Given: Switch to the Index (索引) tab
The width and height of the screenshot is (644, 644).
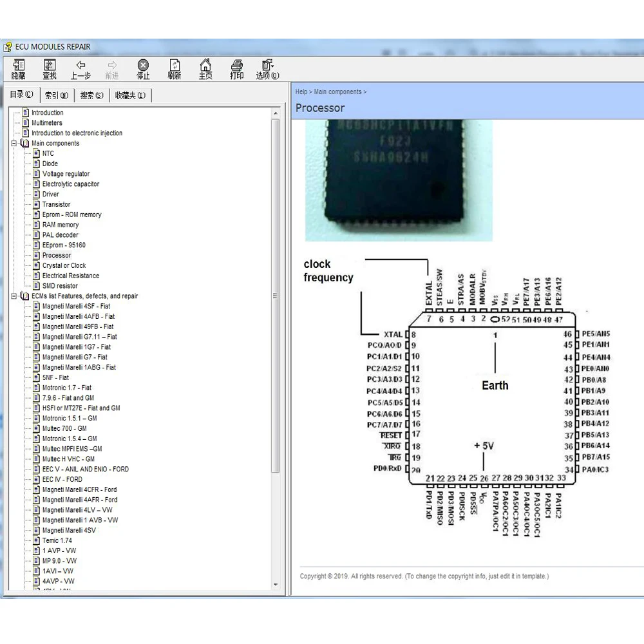Looking at the screenshot, I should click(56, 95).
